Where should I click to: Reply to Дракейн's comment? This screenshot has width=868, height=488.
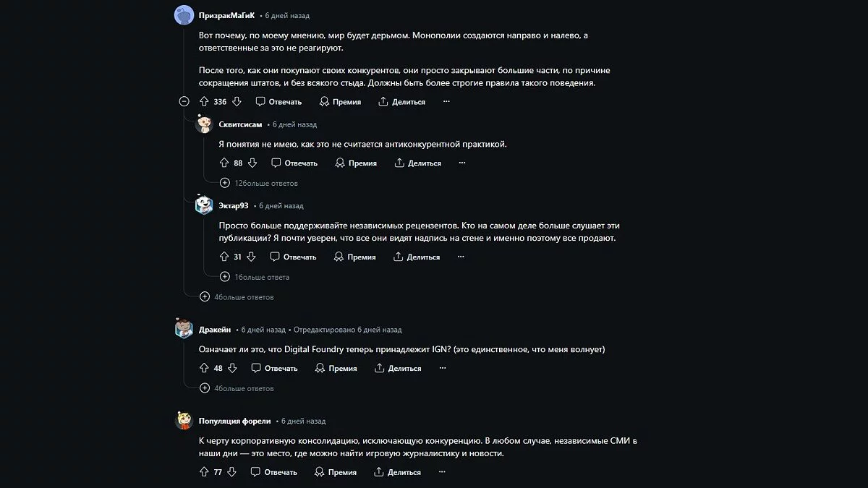click(274, 368)
